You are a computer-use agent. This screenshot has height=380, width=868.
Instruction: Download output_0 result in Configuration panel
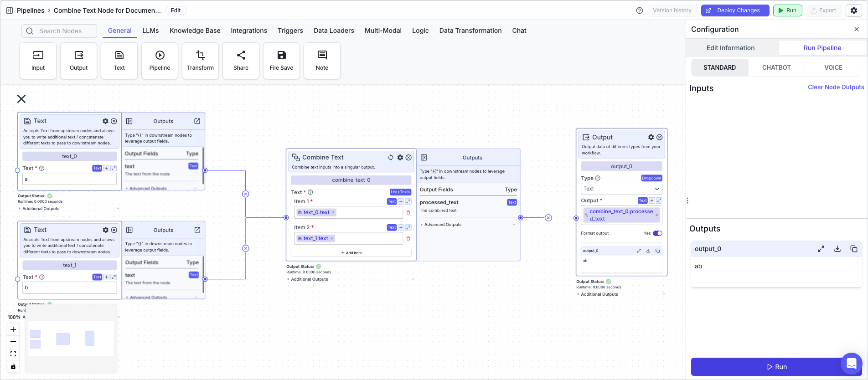pos(837,249)
